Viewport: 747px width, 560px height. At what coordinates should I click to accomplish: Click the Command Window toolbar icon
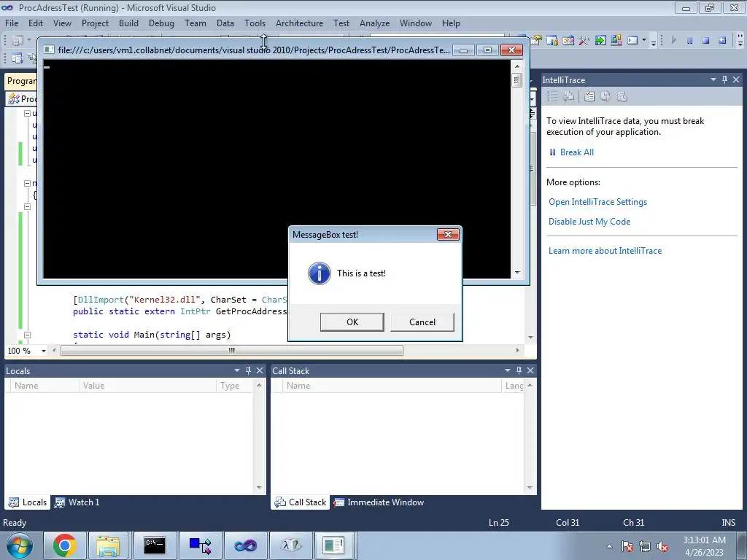[632, 41]
